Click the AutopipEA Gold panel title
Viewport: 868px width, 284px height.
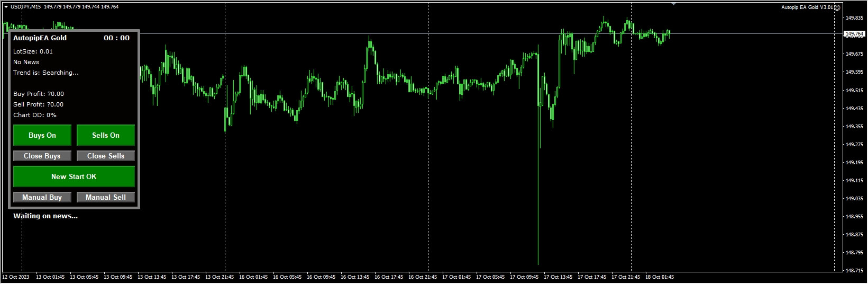click(x=40, y=38)
